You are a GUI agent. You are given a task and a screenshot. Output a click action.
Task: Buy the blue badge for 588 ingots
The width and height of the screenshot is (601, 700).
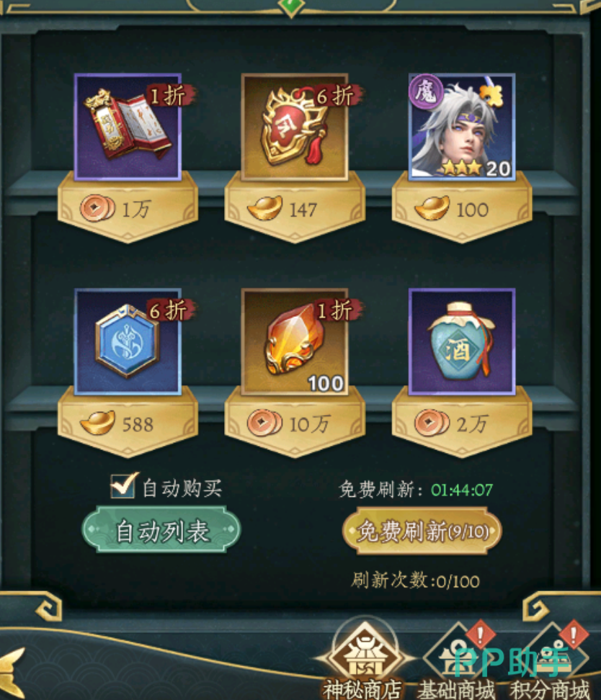tap(128, 423)
